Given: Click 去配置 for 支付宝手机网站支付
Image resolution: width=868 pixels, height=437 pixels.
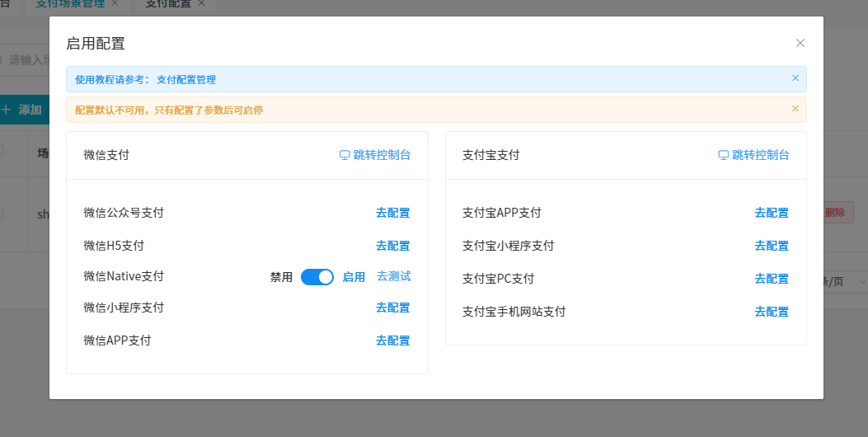Looking at the screenshot, I should point(772,312).
